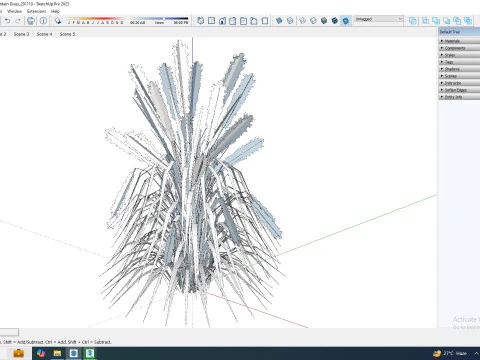Expand the Tags tray panel

[x=459, y=62]
